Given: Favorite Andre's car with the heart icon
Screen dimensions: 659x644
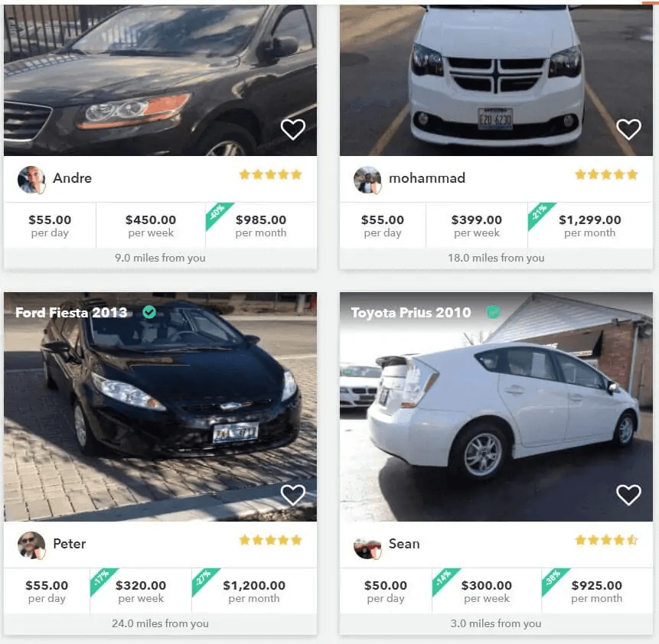Looking at the screenshot, I should 293,129.
